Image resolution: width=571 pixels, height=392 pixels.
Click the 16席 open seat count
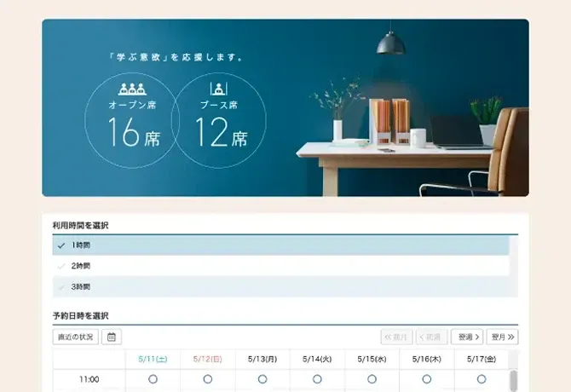click(x=134, y=132)
